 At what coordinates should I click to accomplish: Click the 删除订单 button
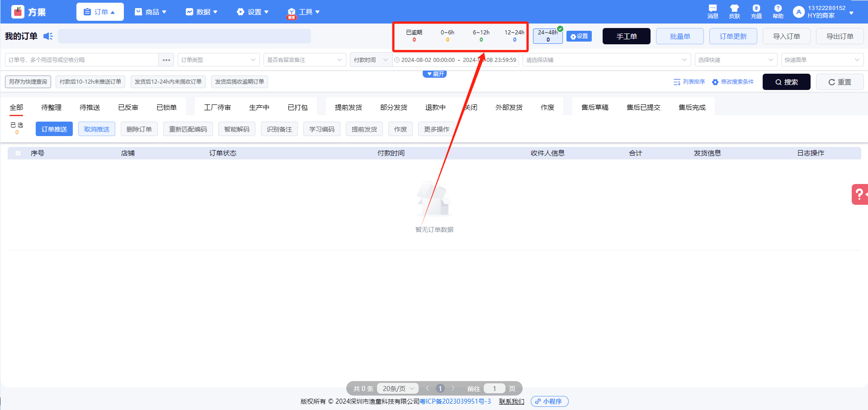139,129
